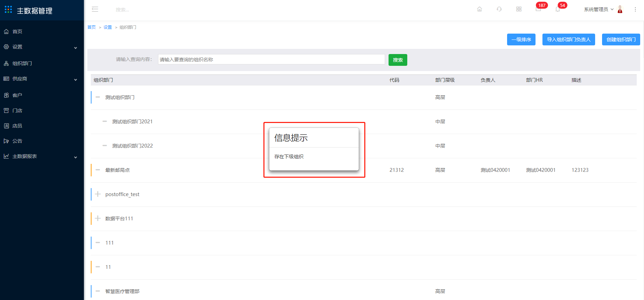Open notifications bell with 54 badge
This screenshot has height=300, width=644.
(558, 9)
